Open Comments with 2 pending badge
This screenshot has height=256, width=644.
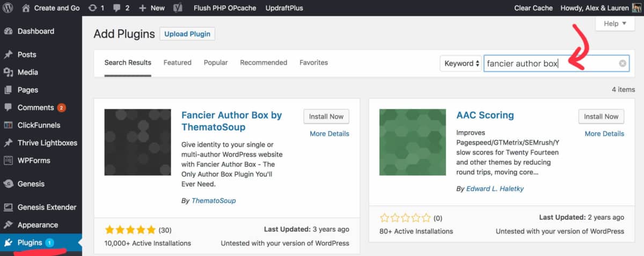coord(41,107)
